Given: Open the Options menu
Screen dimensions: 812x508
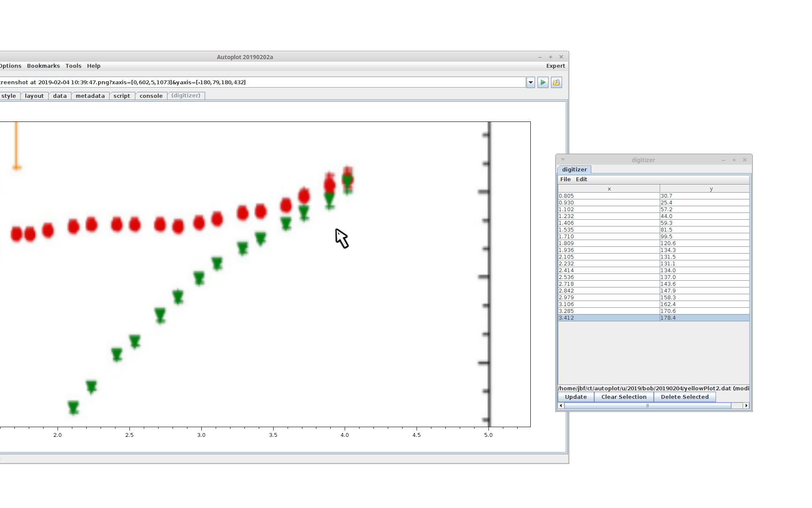Looking at the screenshot, I should (10, 66).
